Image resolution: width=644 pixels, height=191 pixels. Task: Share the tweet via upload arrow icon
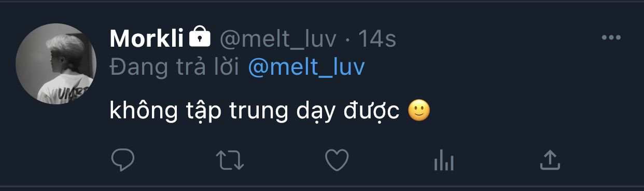[550, 160]
